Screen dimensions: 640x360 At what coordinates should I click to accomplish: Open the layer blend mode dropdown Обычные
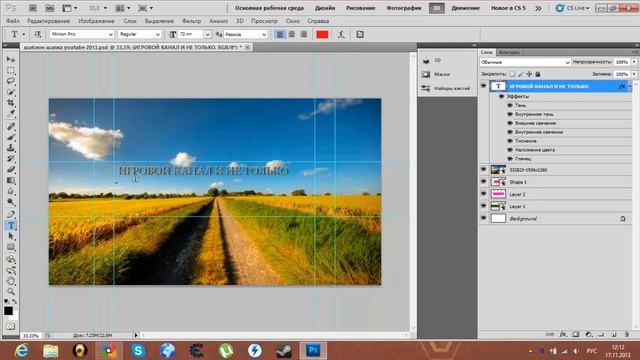(x=525, y=62)
